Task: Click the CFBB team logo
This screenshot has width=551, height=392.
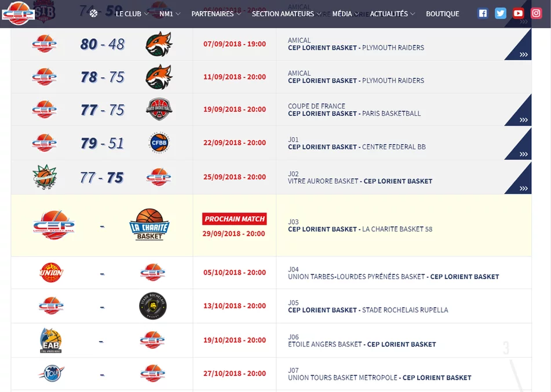Action: pyautogui.click(x=159, y=143)
